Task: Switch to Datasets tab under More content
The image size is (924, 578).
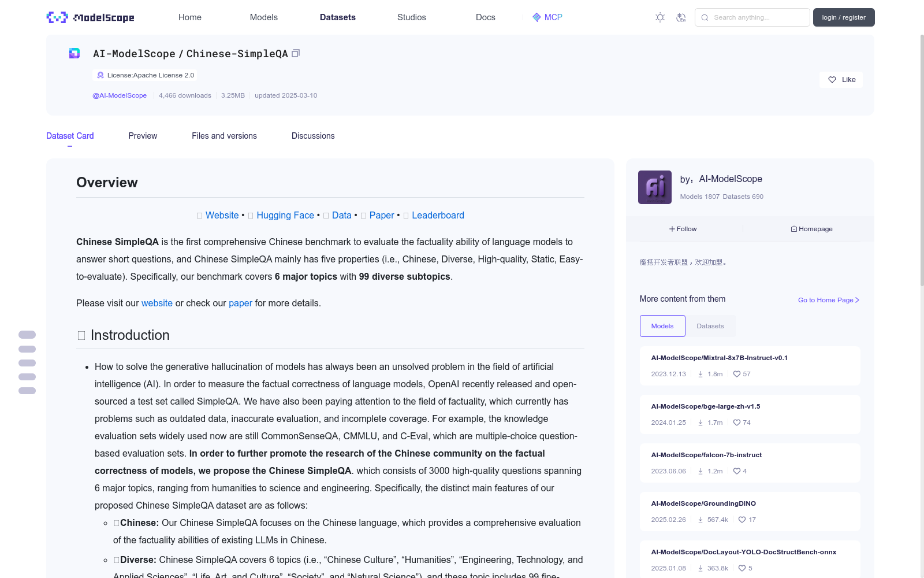Action: coord(710,326)
